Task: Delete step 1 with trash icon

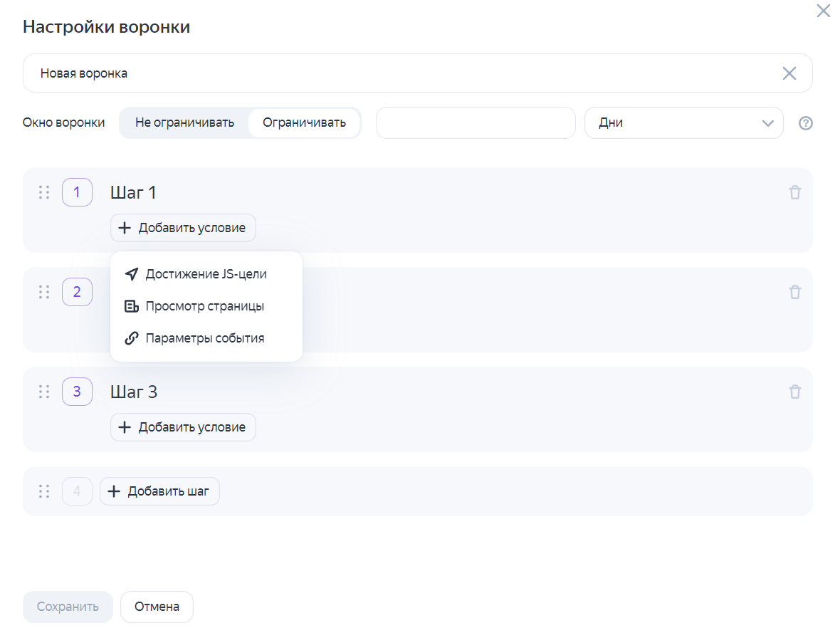Action: click(x=795, y=192)
